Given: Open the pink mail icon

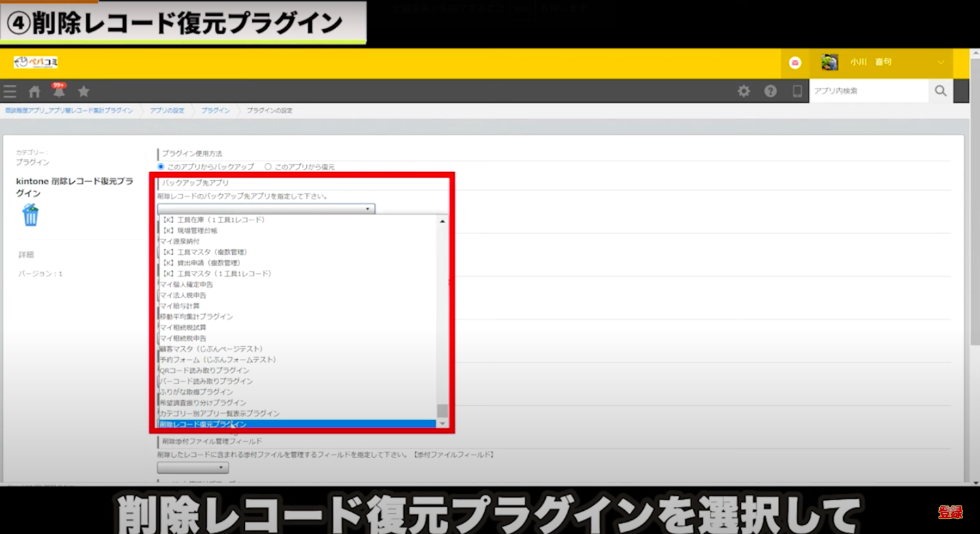Looking at the screenshot, I should (795, 63).
